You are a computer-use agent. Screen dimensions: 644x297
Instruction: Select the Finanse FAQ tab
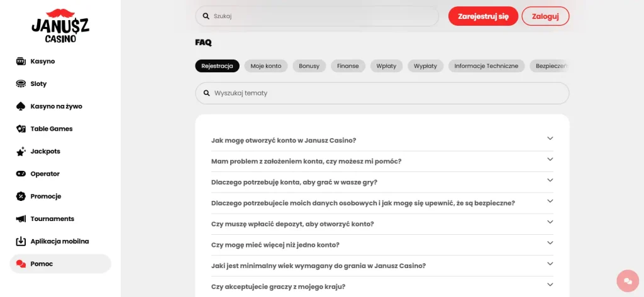click(348, 66)
